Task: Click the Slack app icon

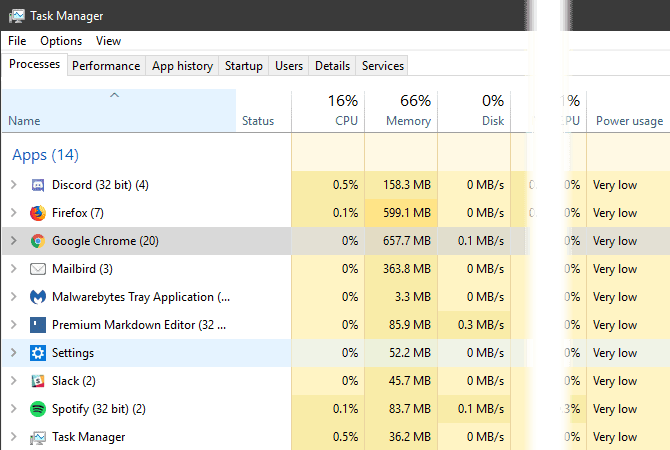Action: [x=38, y=381]
